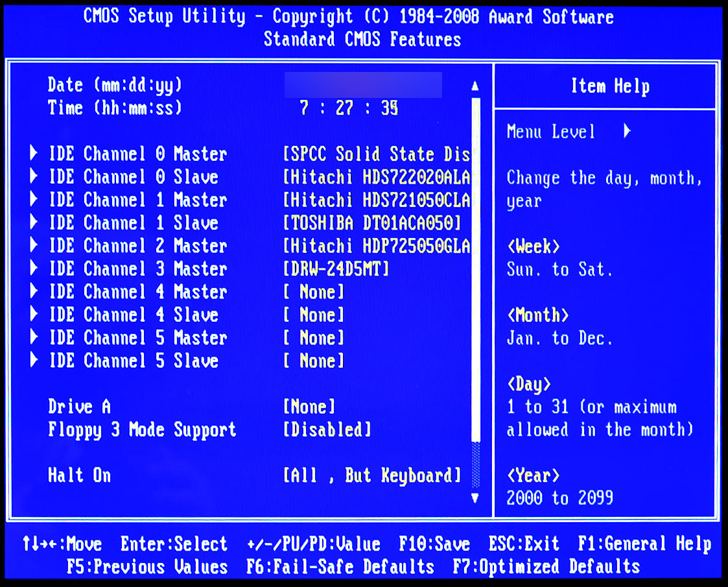This screenshot has width=728, height=587.
Task: Open the Hitachi HDS722020ALA drive entry
Action: [377, 177]
